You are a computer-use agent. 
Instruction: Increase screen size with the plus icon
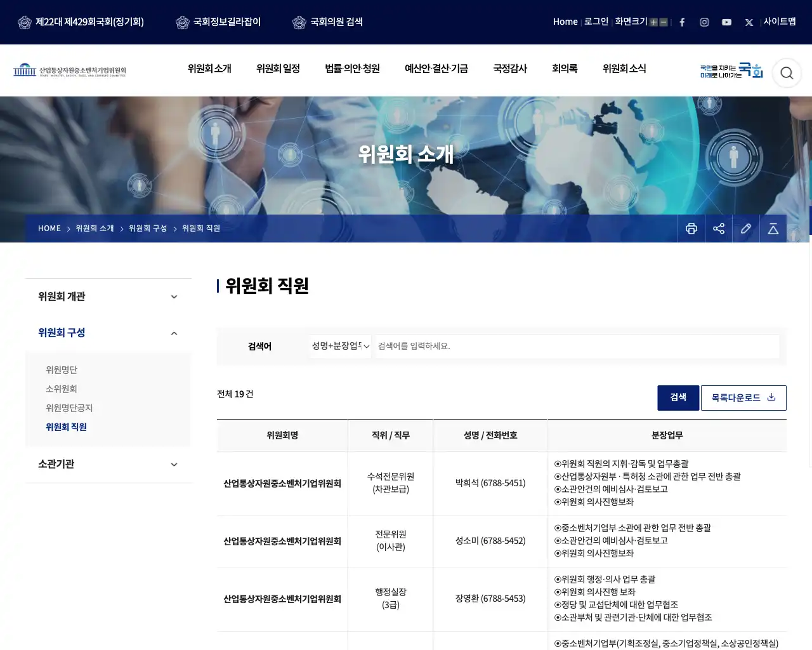coord(653,22)
